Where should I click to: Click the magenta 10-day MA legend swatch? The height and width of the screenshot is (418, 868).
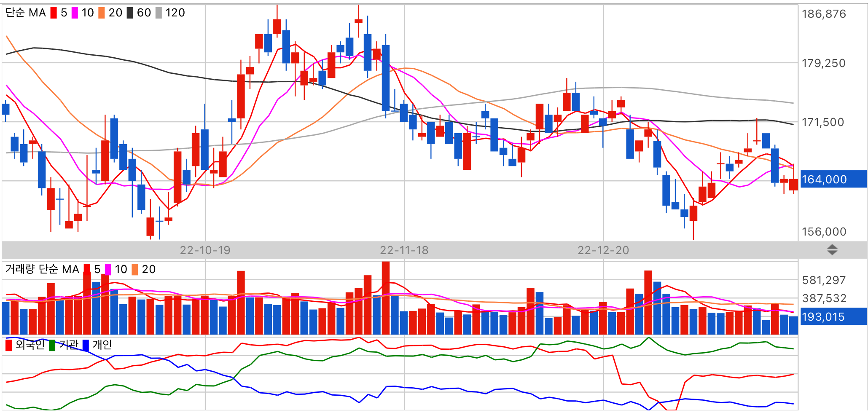75,13
